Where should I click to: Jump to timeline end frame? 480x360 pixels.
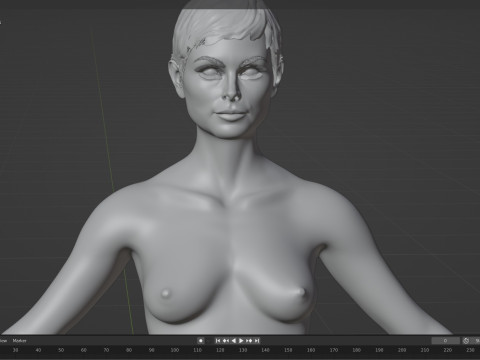tap(257, 340)
